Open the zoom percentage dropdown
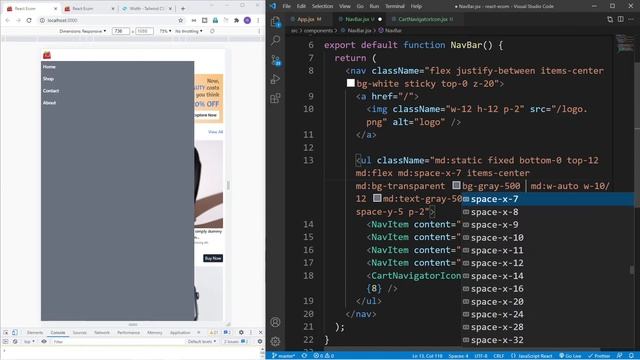The width and height of the screenshot is (640, 360). tap(165, 31)
